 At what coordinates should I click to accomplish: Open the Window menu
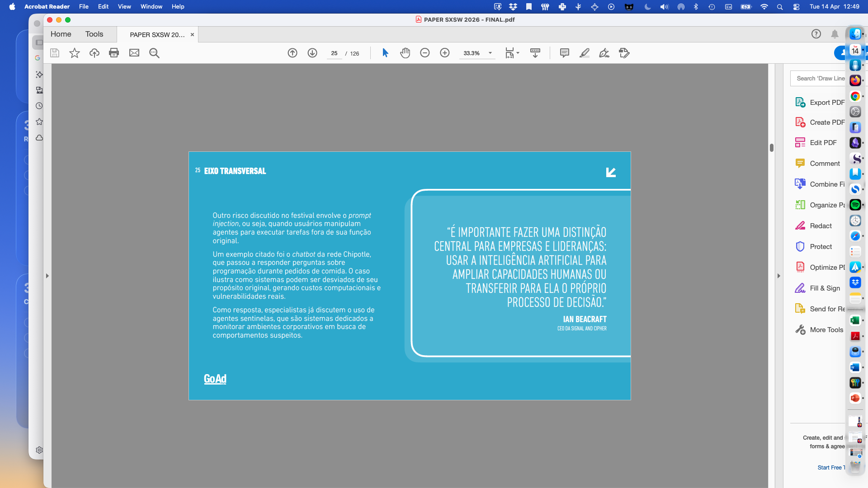pos(151,6)
